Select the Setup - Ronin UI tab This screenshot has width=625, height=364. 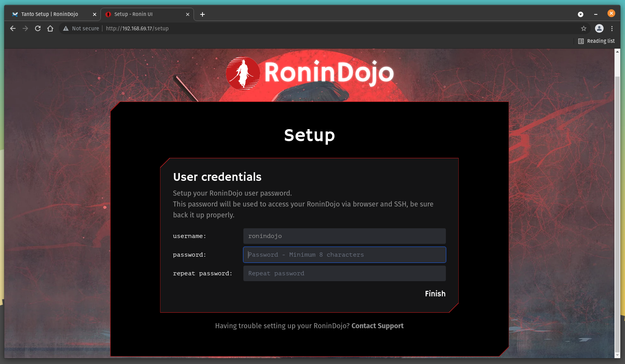tap(147, 14)
